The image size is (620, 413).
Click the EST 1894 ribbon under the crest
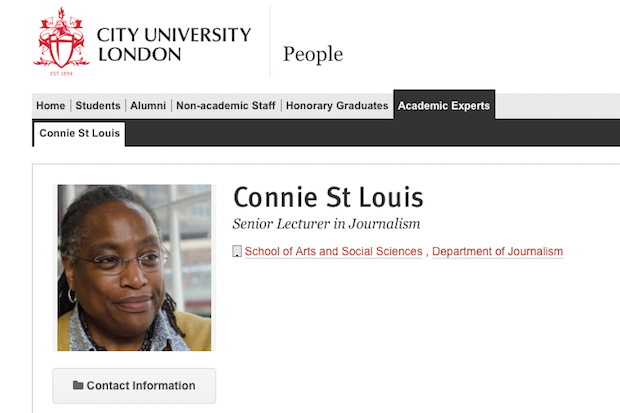(x=62, y=71)
